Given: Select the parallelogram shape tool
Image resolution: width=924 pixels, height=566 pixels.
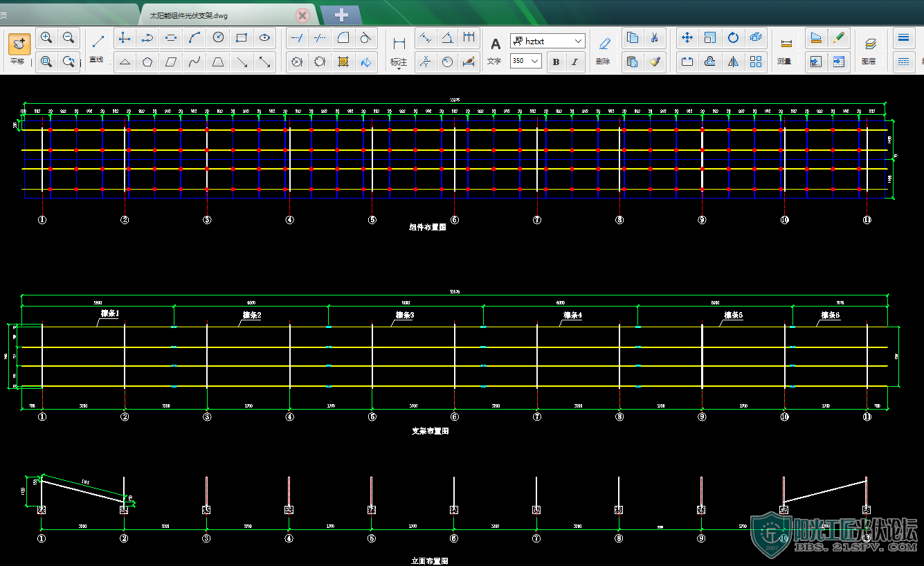Looking at the screenshot, I should click(171, 62).
